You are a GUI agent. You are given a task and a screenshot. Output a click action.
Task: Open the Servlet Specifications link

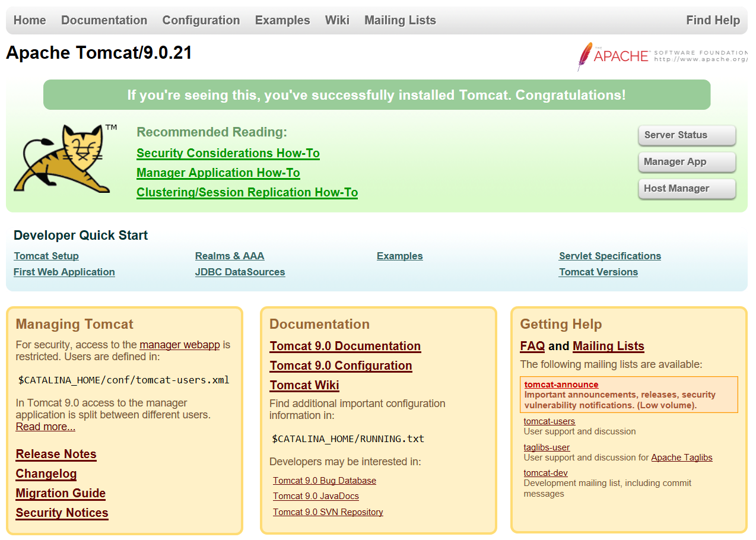pyautogui.click(x=610, y=256)
